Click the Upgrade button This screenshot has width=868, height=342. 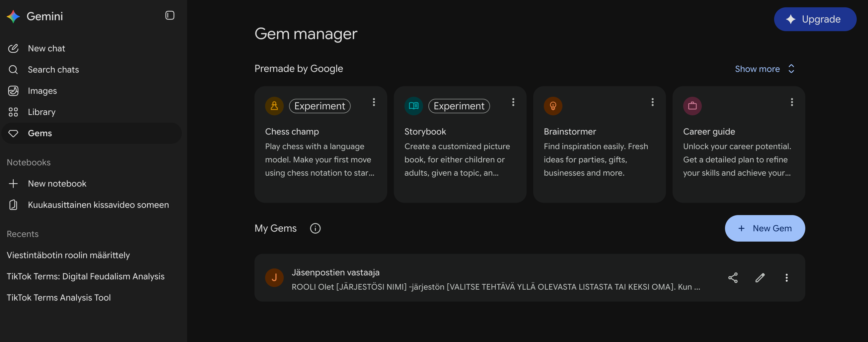pyautogui.click(x=815, y=19)
